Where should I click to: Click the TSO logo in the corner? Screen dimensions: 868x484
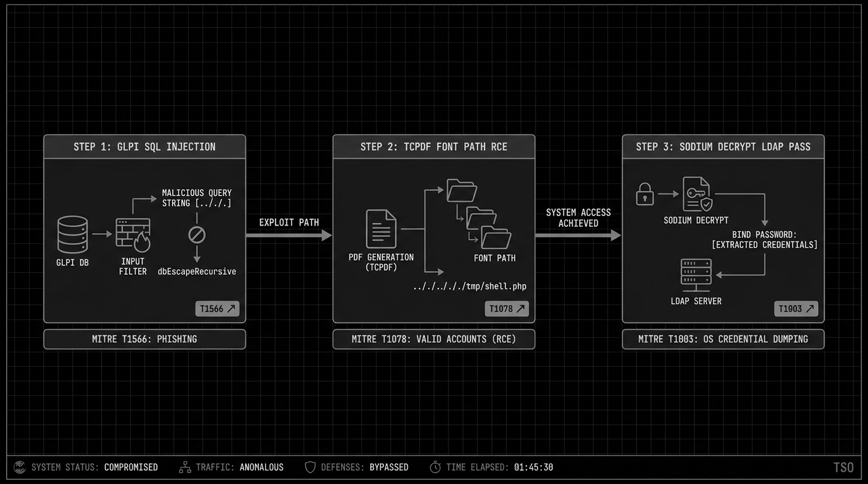(x=844, y=467)
